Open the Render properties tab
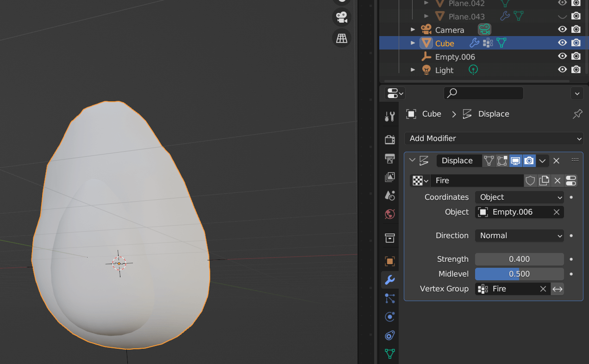 [390, 140]
